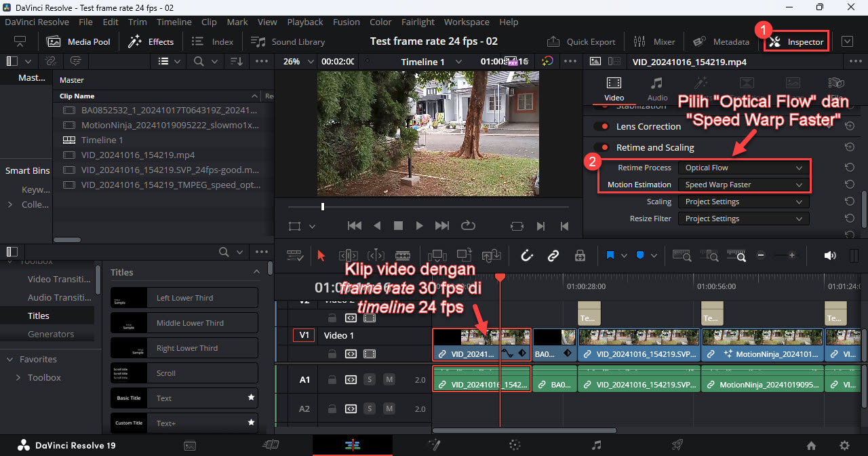Click the Quick Export button
Viewport: 868px width, 456px height.
tap(581, 41)
